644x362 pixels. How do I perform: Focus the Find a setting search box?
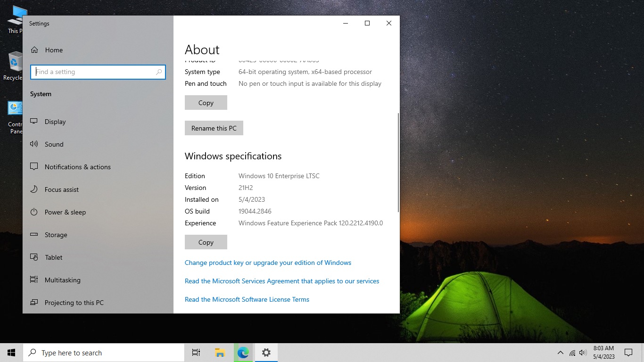pyautogui.click(x=98, y=72)
